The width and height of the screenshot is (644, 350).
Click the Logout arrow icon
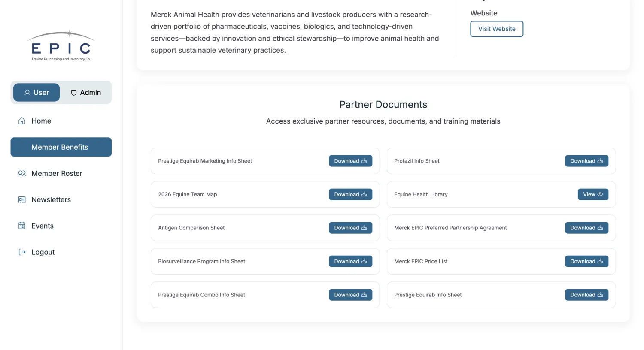coord(22,252)
